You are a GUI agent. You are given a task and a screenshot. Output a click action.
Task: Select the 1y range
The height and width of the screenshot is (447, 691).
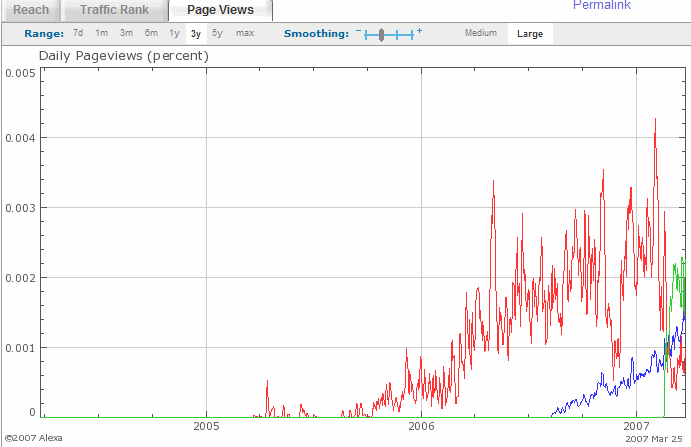tap(175, 33)
